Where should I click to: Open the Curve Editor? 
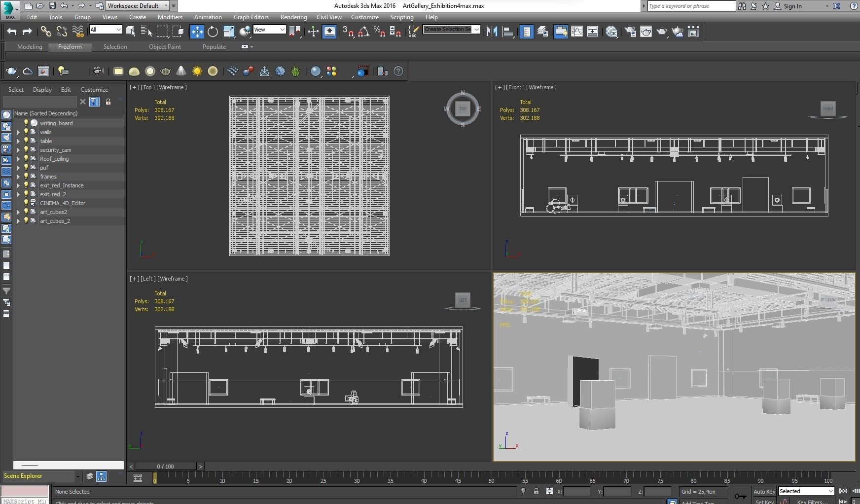pyautogui.click(x=577, y=32)
